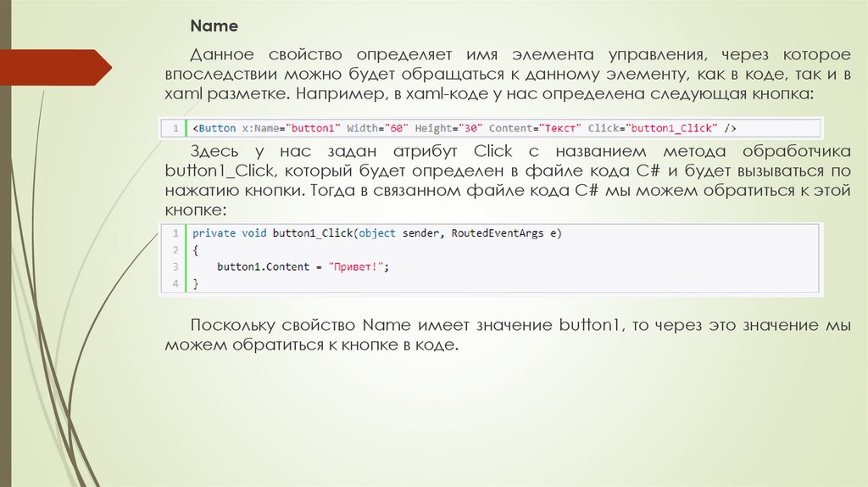Click paragraph starting 'Данное свойство определяет'
The width and height of the screenshot is (868, 487).
click(x=508, y=74)
